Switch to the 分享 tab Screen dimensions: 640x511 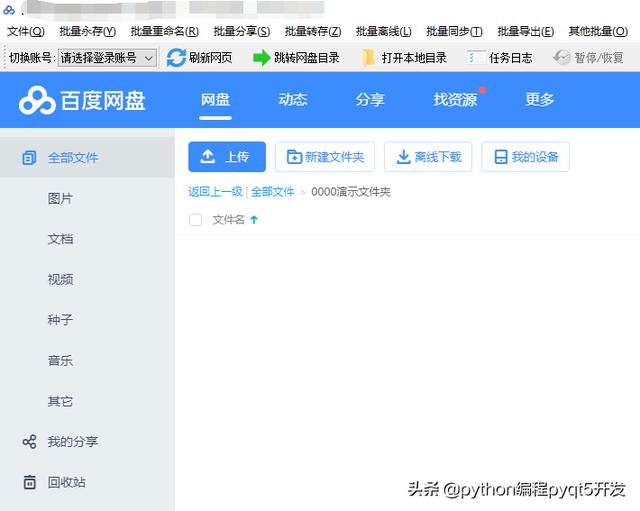coord(370,100)
